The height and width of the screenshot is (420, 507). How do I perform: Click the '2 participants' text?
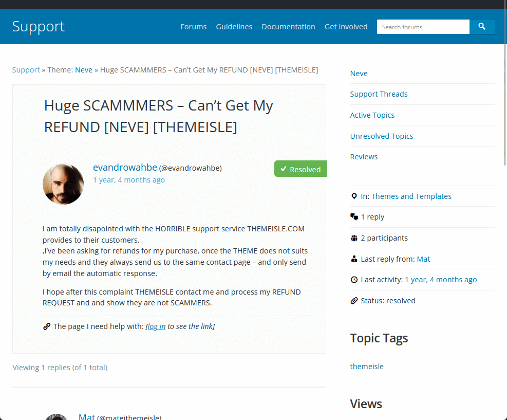tap(384, 238)
